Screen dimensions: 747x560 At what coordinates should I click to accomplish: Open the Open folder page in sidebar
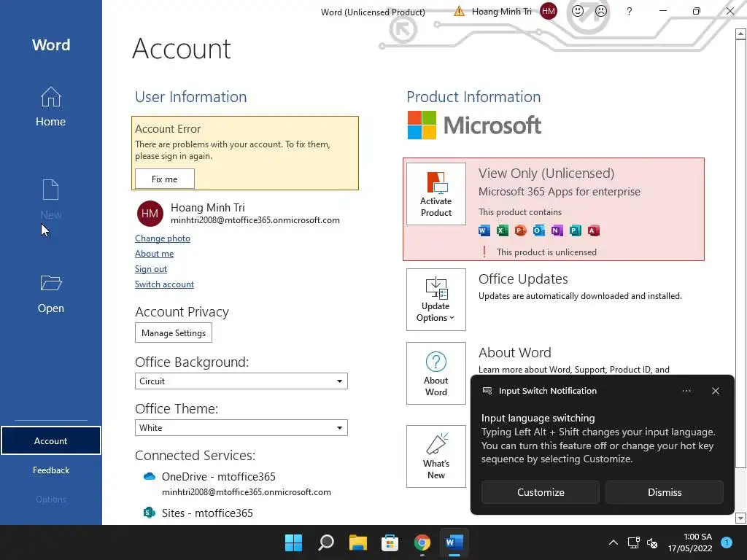tap(50, 294)
